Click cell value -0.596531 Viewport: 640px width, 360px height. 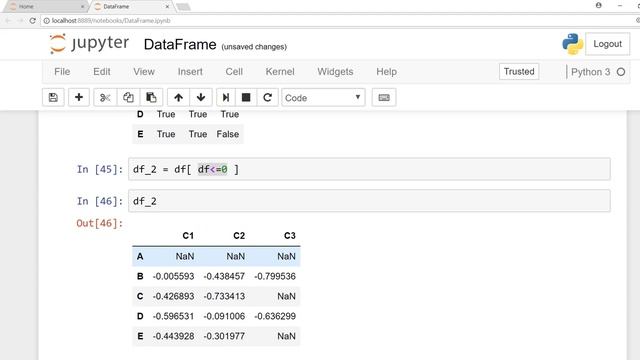click(173, 316)
